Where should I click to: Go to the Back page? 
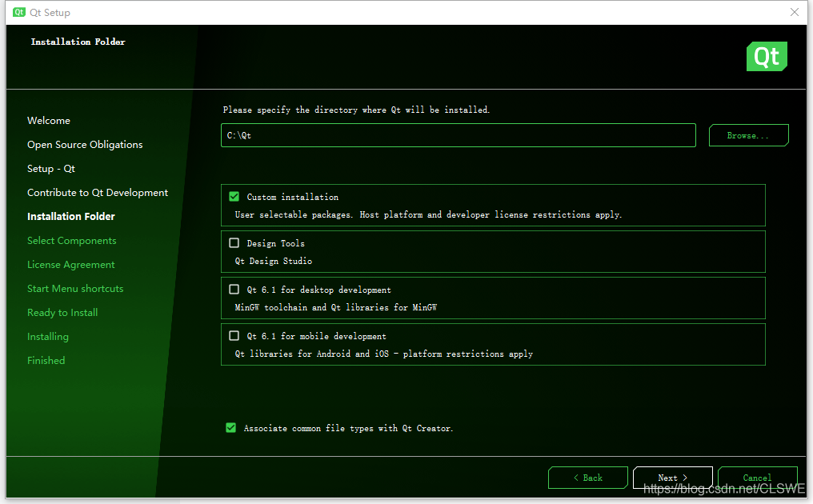click(588, 478)
